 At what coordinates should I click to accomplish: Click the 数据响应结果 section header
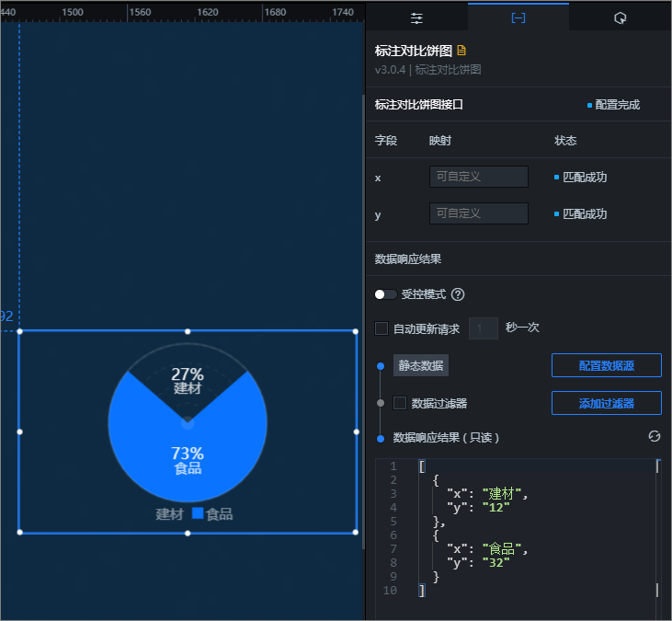click(x=408, y=259)
